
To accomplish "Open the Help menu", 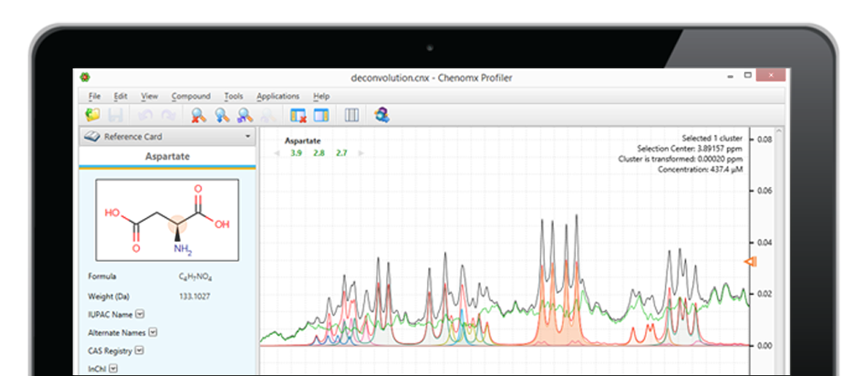I will pos(321,96).
